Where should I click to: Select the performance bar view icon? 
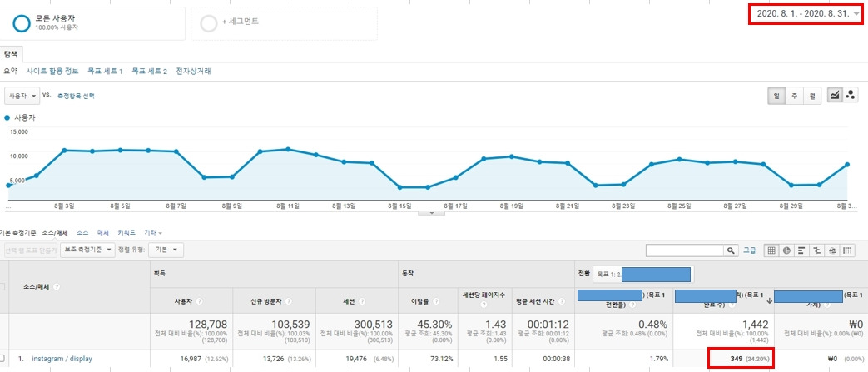[801, 250]
